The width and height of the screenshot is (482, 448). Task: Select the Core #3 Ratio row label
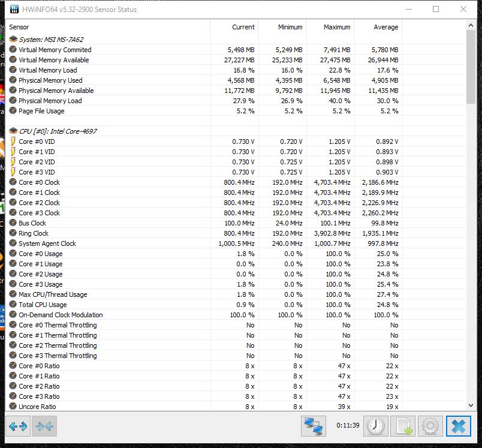pos(39,396)
